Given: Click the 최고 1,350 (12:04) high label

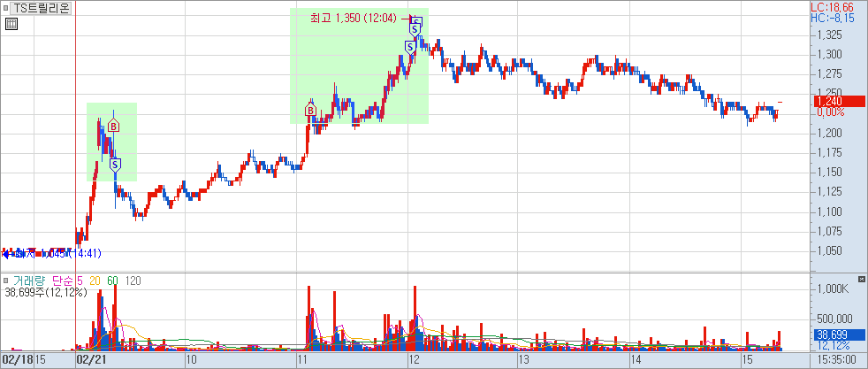Looking at the screenshot, I should 354,19.
